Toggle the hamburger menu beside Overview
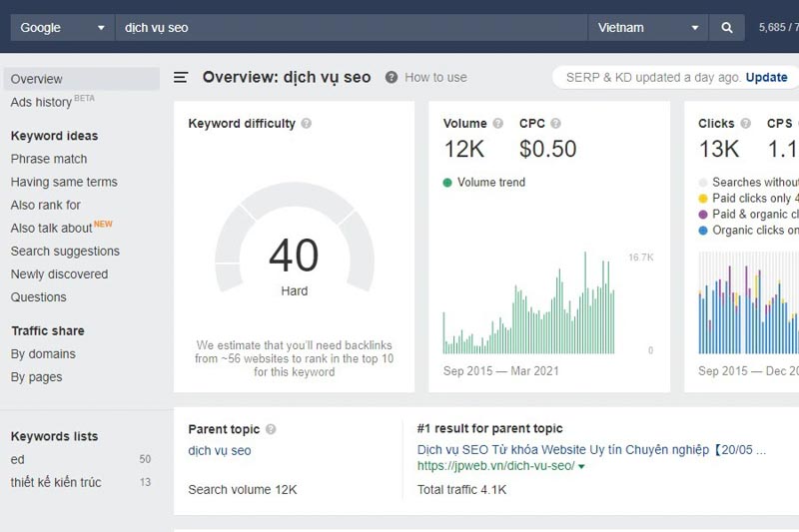799x532 pixels. pos(181,77)
